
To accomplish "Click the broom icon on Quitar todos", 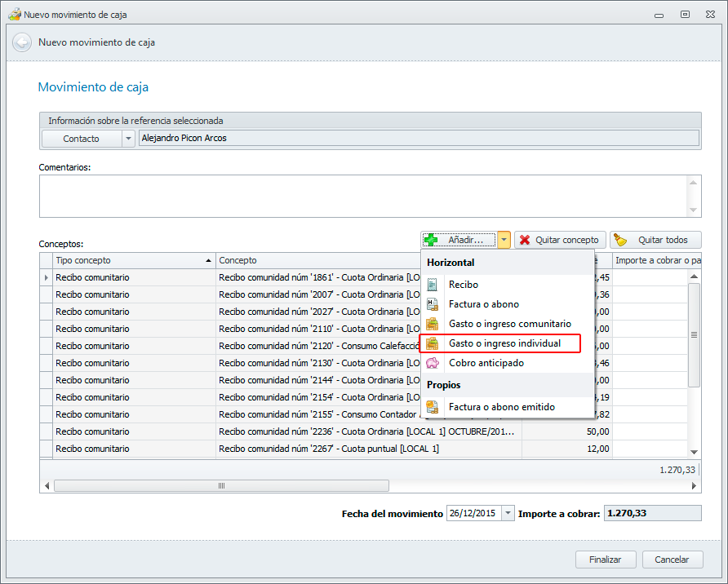I will click(x=619, y=240).
